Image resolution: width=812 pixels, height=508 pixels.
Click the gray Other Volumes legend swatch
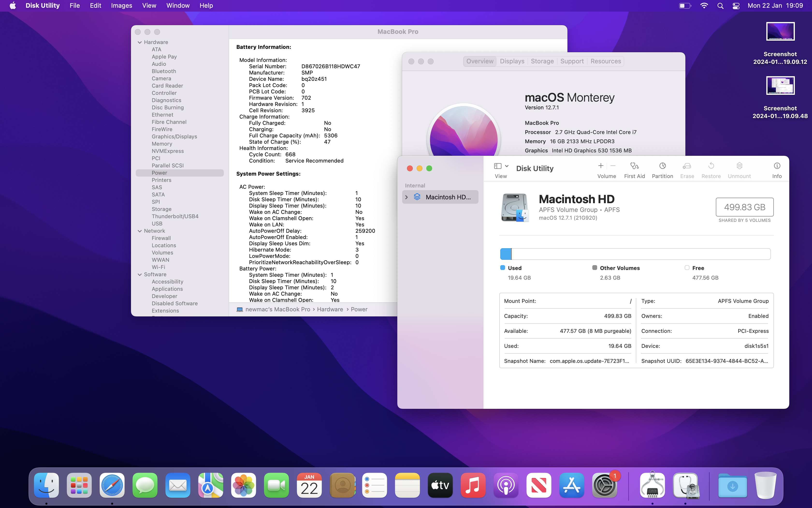[594, 268]
